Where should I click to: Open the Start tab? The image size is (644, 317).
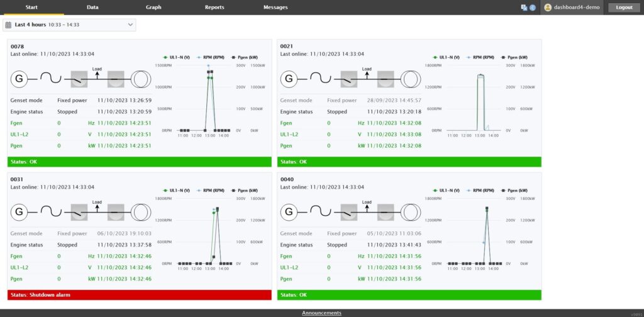tap(31, 8)
